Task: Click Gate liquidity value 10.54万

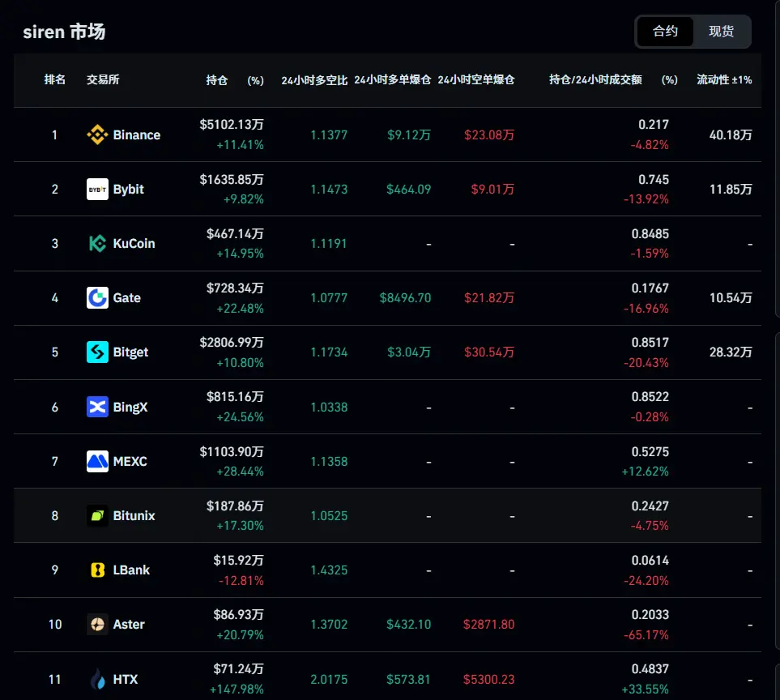Action: pos(731,297)
